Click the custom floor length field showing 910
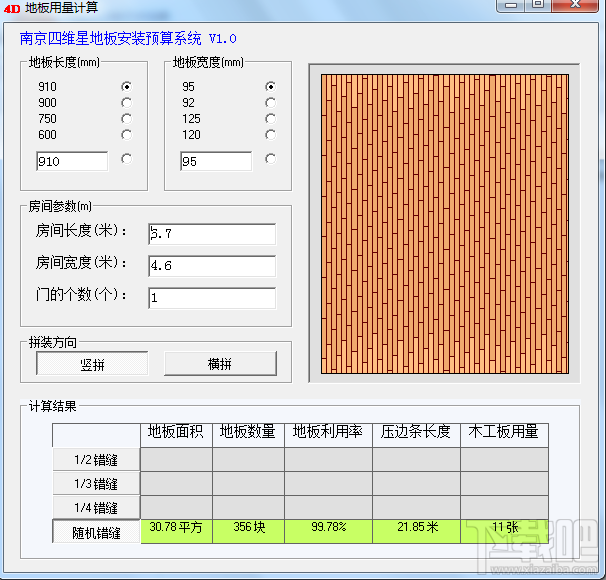Viewport: 606px width, 580px height. [x=72, y=161]
